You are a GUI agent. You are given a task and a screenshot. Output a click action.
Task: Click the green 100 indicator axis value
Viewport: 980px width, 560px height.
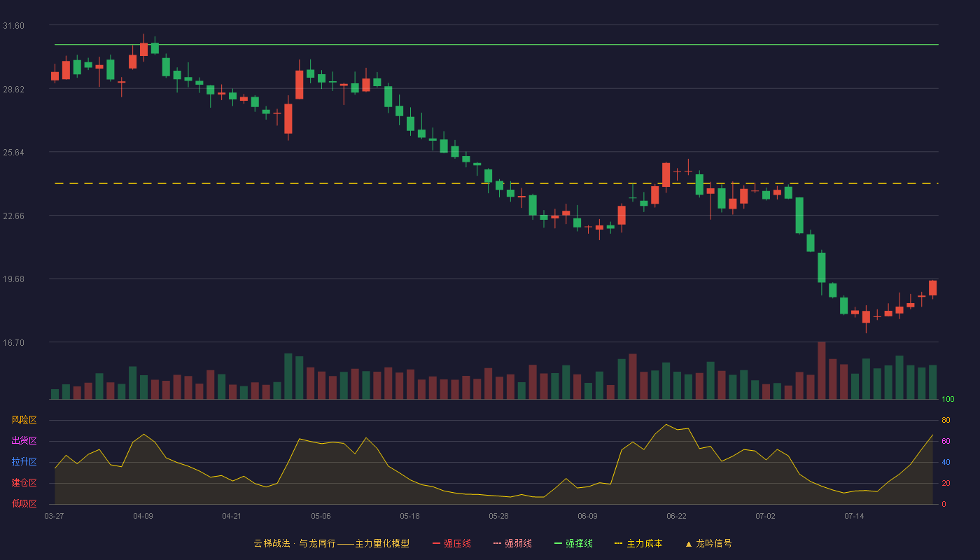point(948,400)
